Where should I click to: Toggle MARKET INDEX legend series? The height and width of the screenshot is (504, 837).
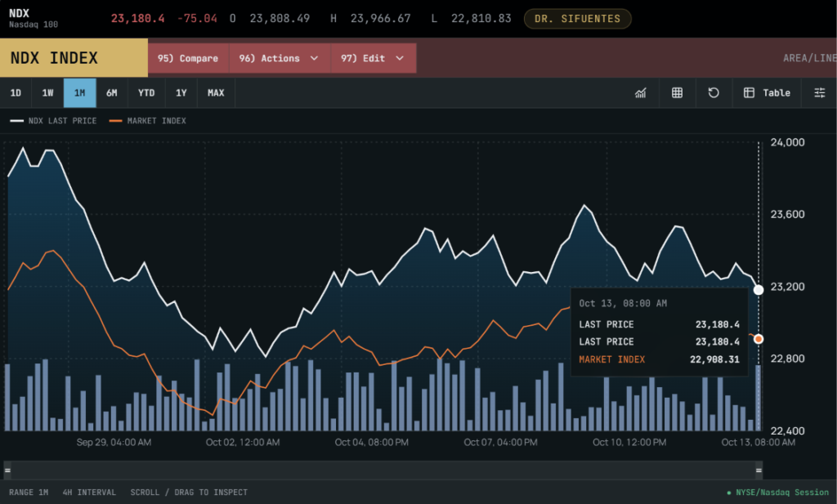(x=148, y=121)
